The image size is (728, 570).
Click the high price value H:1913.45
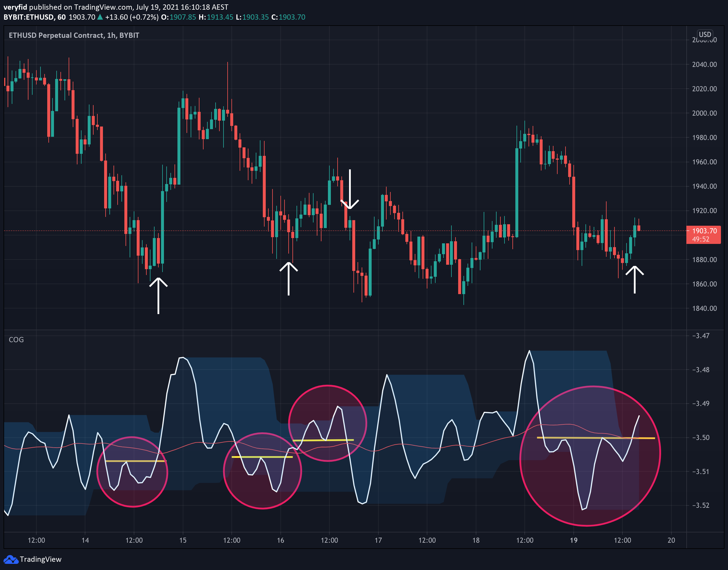click(216, 17)
